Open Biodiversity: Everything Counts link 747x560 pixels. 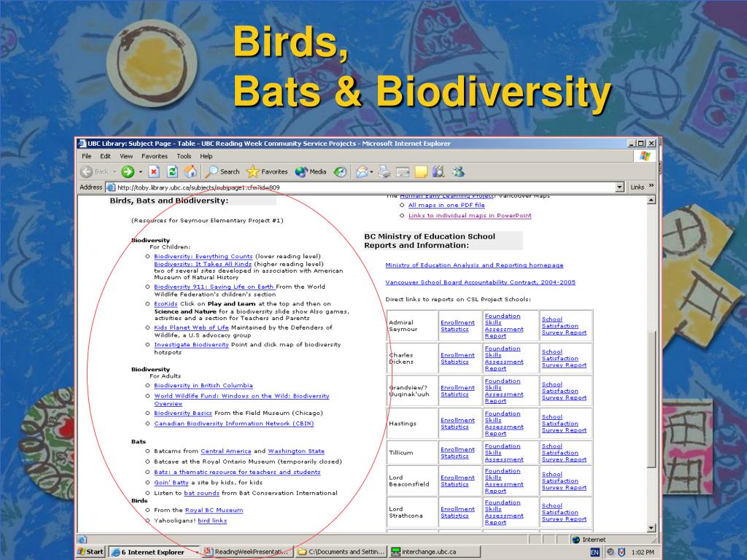(204, 256)
